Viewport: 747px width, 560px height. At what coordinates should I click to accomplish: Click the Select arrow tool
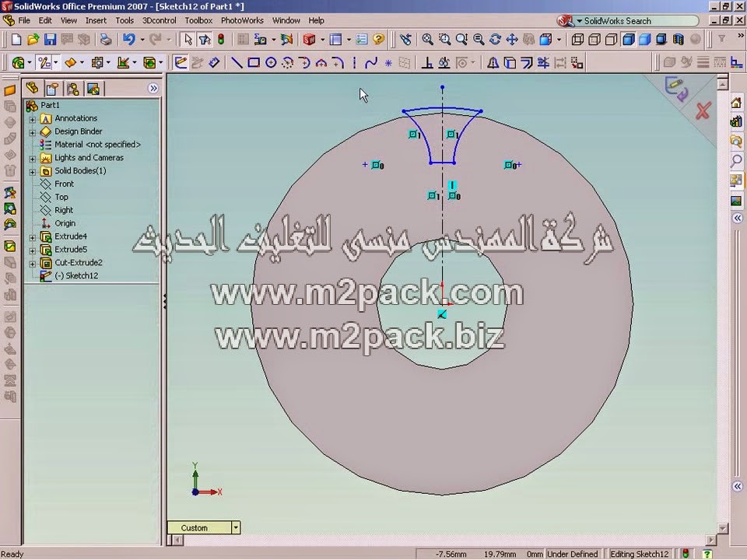(188, 40)
